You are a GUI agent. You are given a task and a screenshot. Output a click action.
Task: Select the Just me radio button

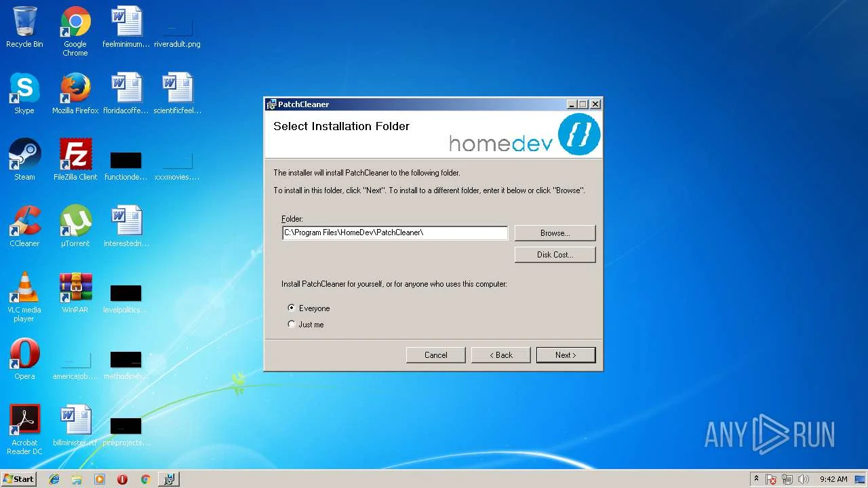(x=292, y=324)
